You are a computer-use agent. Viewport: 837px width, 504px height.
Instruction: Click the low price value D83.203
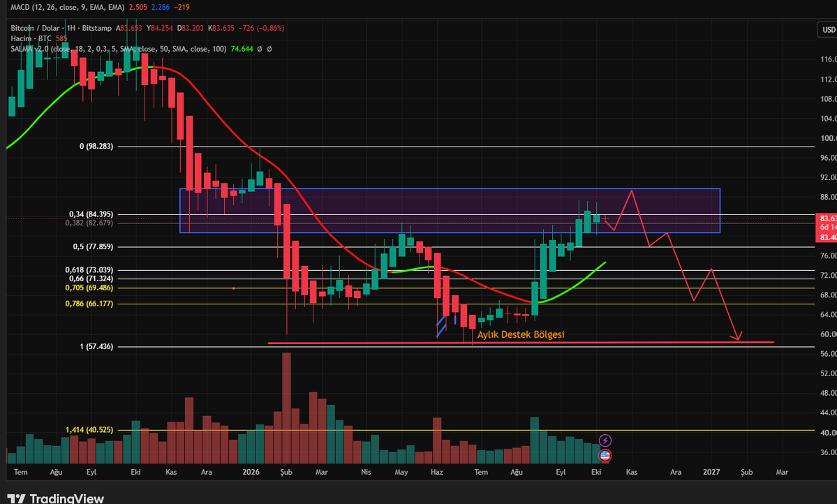191,28
